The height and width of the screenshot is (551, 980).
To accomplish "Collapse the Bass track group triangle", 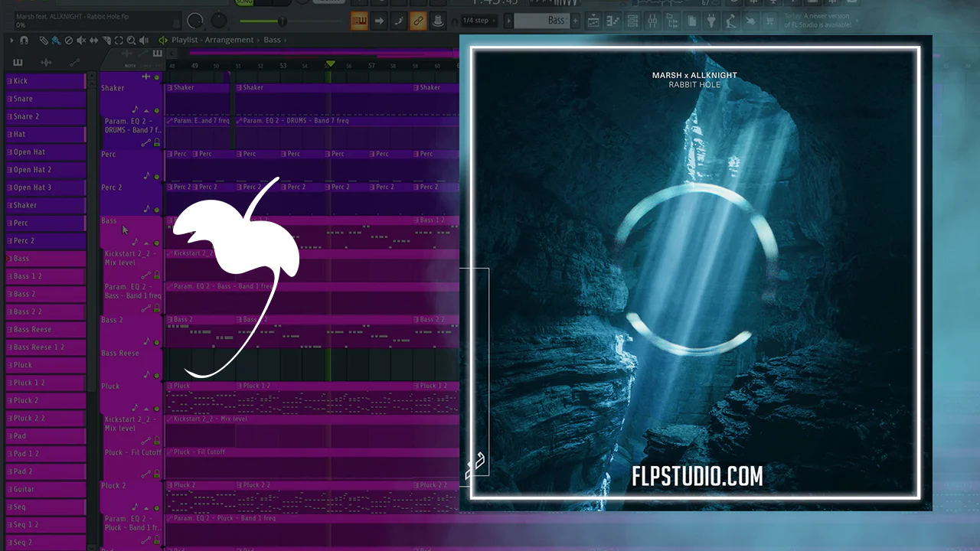I will [146, 243].
